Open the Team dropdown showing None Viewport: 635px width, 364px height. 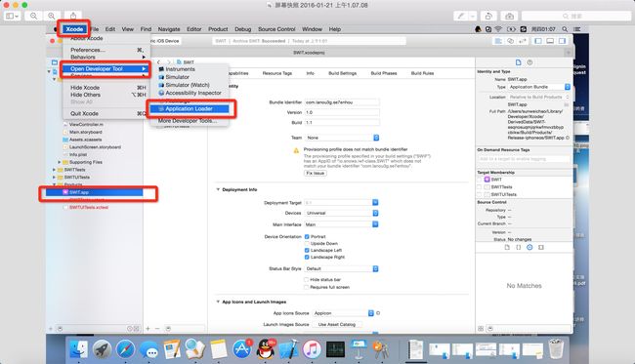tap(342, 138)
